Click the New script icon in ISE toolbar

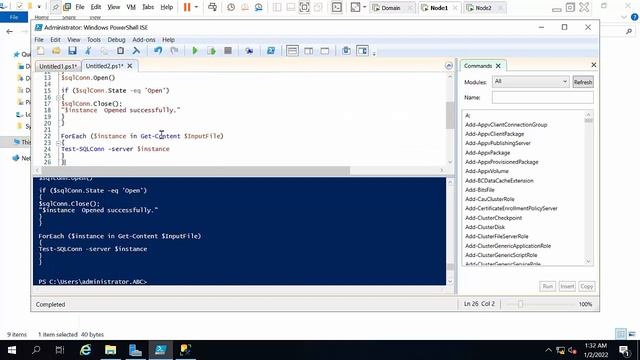(40, 51)
